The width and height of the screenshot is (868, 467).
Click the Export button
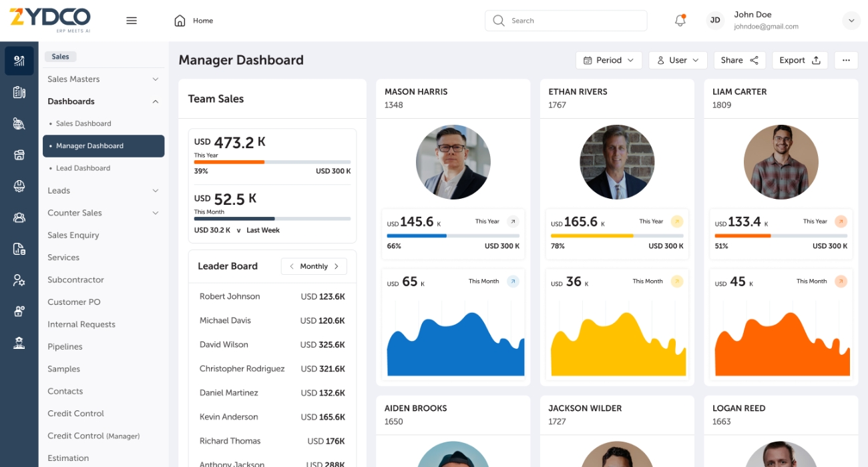(799, 60)
